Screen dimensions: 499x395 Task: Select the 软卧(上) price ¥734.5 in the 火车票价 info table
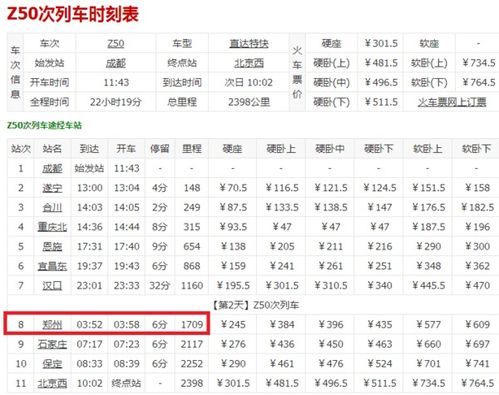point(478,63)
